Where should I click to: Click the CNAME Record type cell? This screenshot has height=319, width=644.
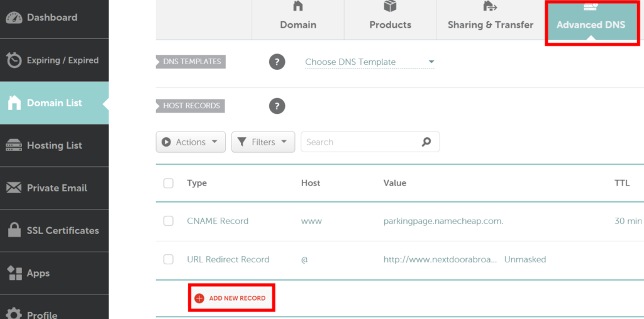click(x=218, y=221)
